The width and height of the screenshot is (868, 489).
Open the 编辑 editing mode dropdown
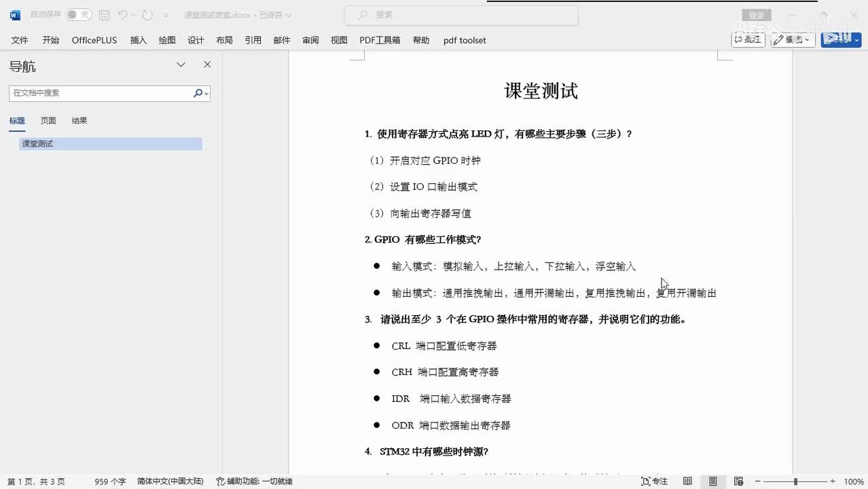point(793,39)
